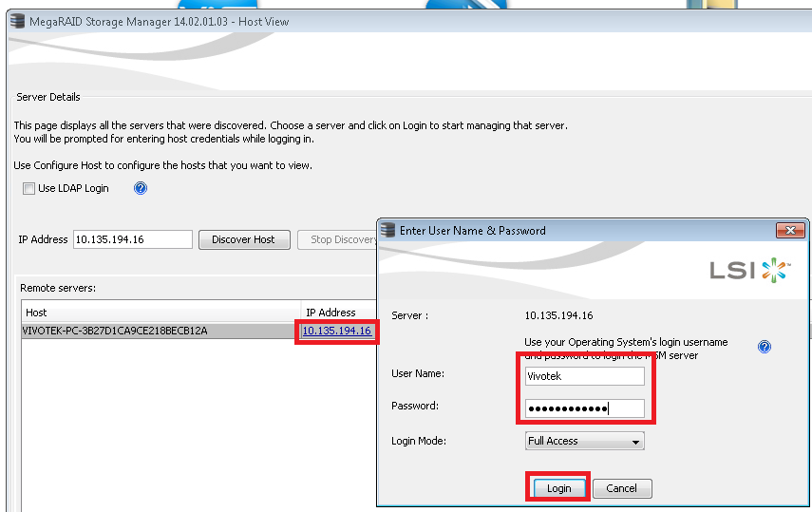
Task: Click the Password field
Action: click(x=585, y=408)
